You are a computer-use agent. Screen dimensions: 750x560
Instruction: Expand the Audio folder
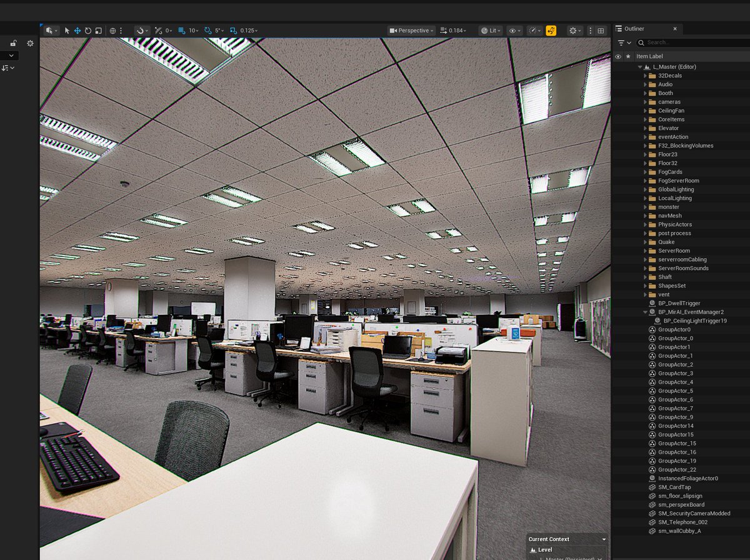click(646, 84)
